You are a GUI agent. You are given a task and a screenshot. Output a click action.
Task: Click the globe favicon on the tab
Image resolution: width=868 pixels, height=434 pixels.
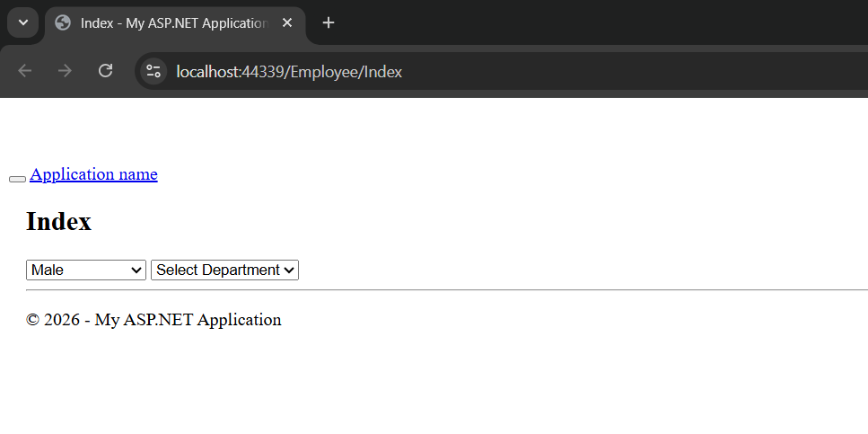click(63, 22)
